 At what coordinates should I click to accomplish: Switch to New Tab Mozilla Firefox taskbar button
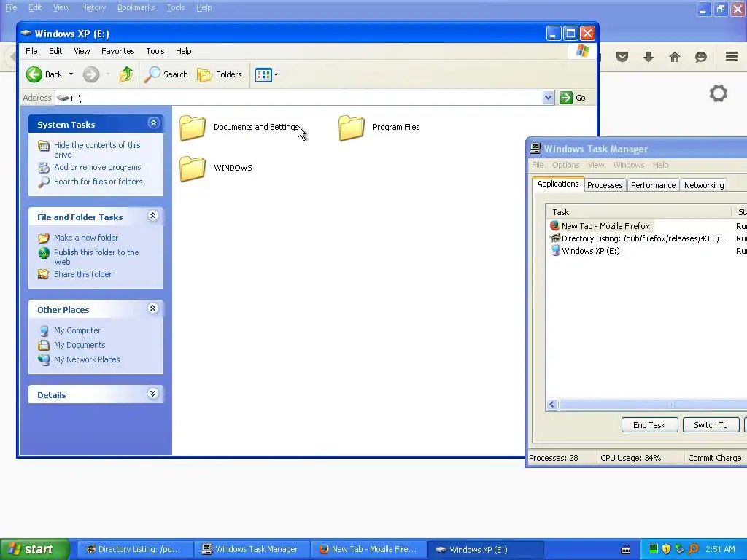pos(369,550)
